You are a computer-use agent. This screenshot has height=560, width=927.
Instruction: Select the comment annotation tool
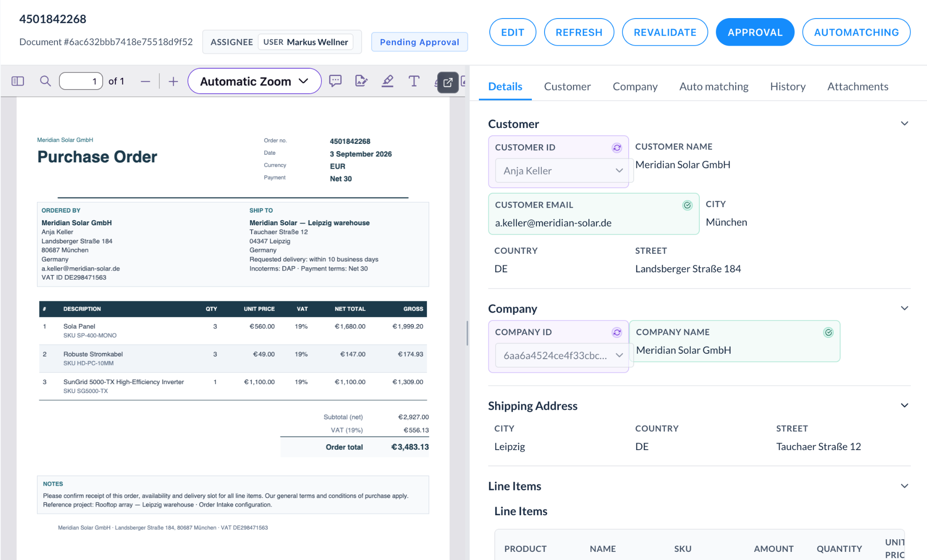pyautogui.click(x=335, y=81)
